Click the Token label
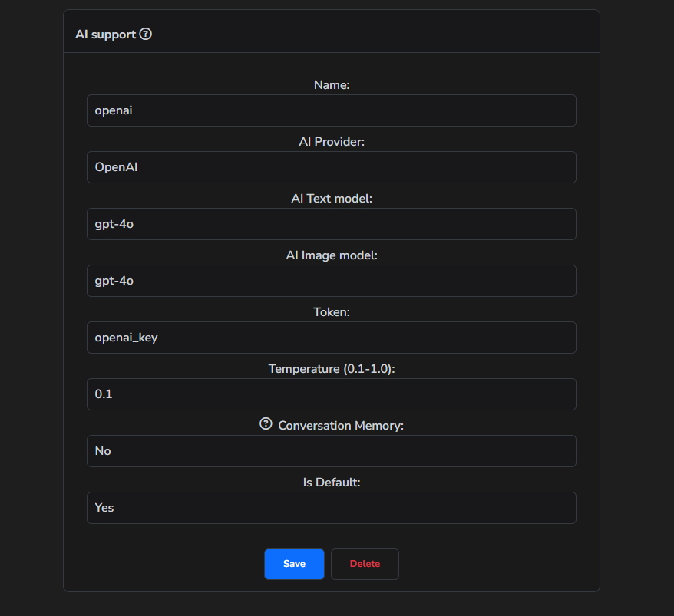Screen dimensions: 674x616 [331, 312]
